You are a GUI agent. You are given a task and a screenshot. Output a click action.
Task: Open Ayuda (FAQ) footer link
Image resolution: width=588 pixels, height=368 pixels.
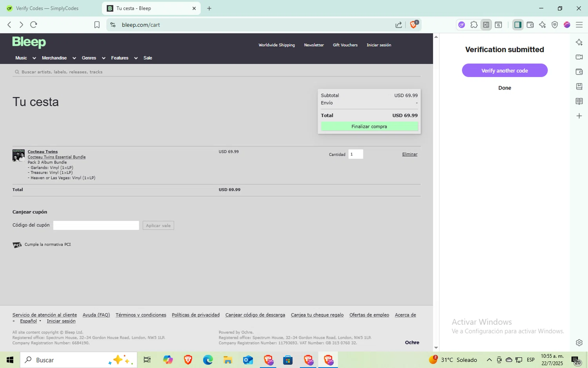(x=96, y=315)
